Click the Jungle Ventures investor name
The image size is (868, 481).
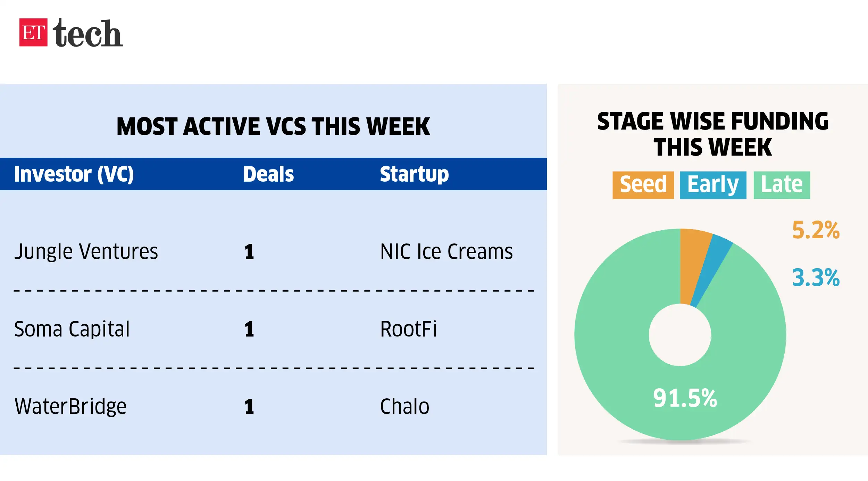(86, 251)
